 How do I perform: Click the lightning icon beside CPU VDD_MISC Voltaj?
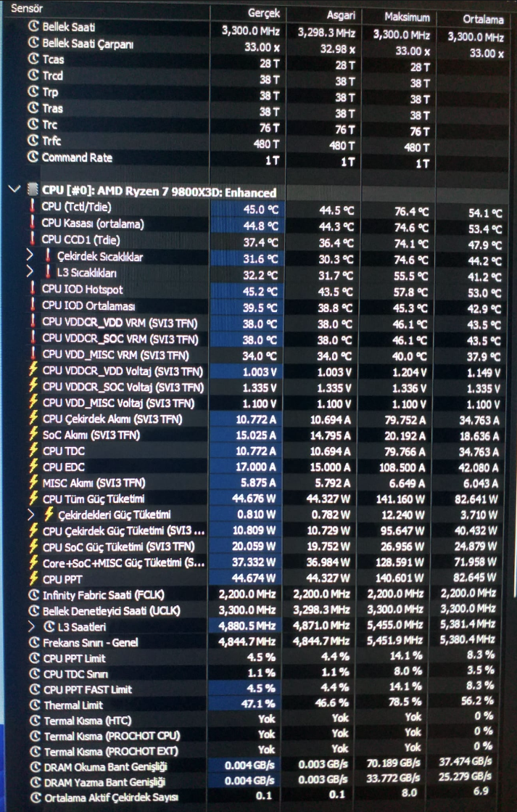click(33, 403)
